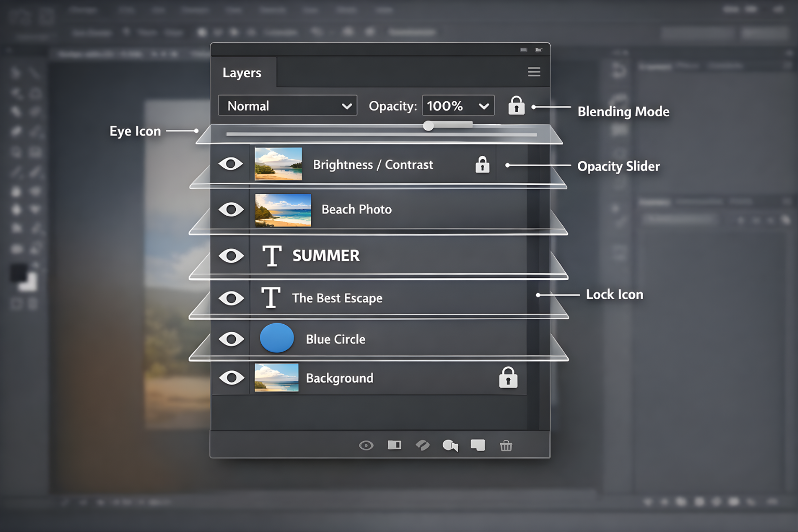Image resolution: width=798 pixels, height=532 pixels.
Task: Toggle visibility of the SUMMER layer
Action: (x=231, y=256)
